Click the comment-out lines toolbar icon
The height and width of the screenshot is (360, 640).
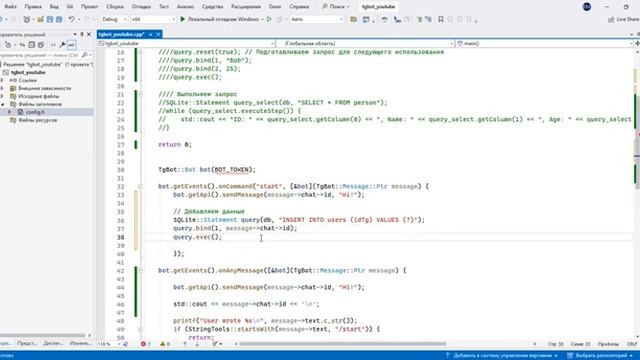[x=419, y=19]
